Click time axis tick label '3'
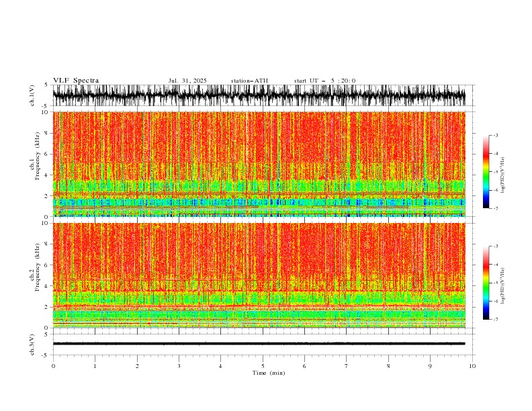Image resolution: width=532 pixels, height=411 pixels. (179, 366)
